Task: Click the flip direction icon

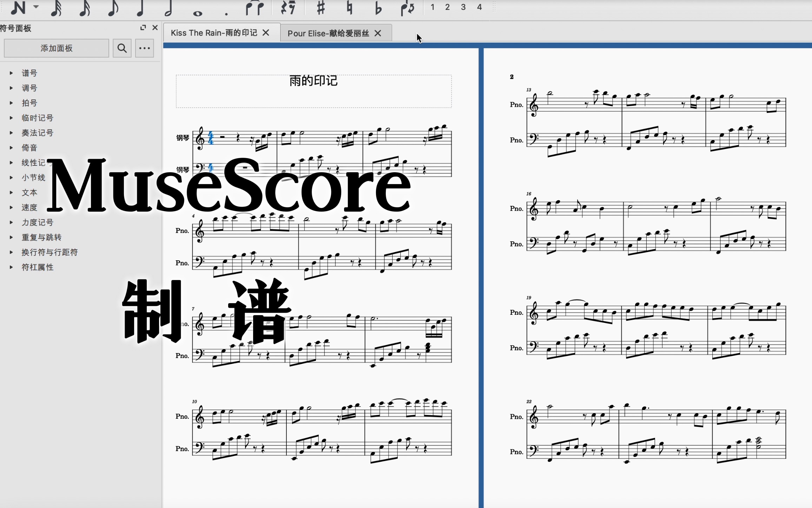Action: point(407,8)
